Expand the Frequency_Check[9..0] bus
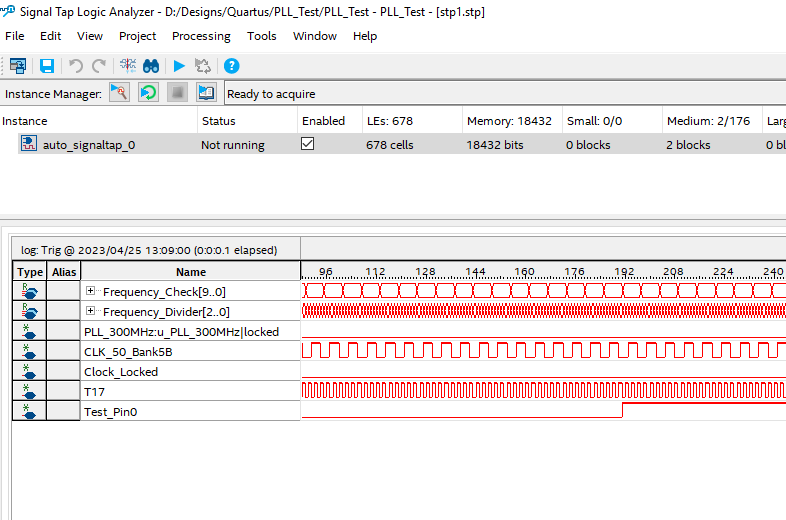This screenshot has height=520, width=786. coord(90,291)
